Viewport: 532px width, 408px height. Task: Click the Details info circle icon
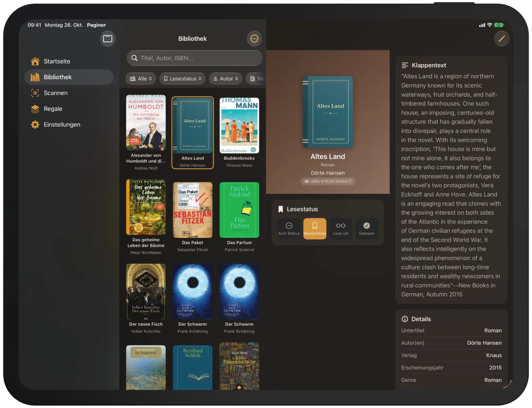(405, 319)
